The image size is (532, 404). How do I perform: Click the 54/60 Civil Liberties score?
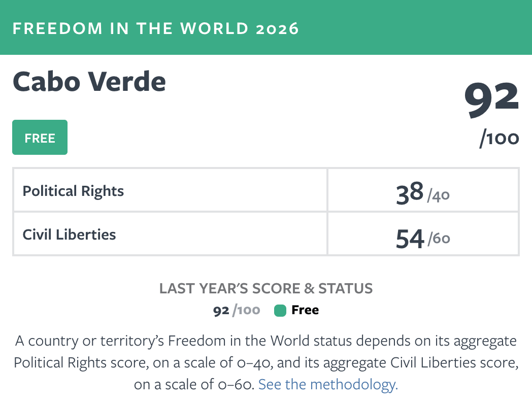(423, 239)
